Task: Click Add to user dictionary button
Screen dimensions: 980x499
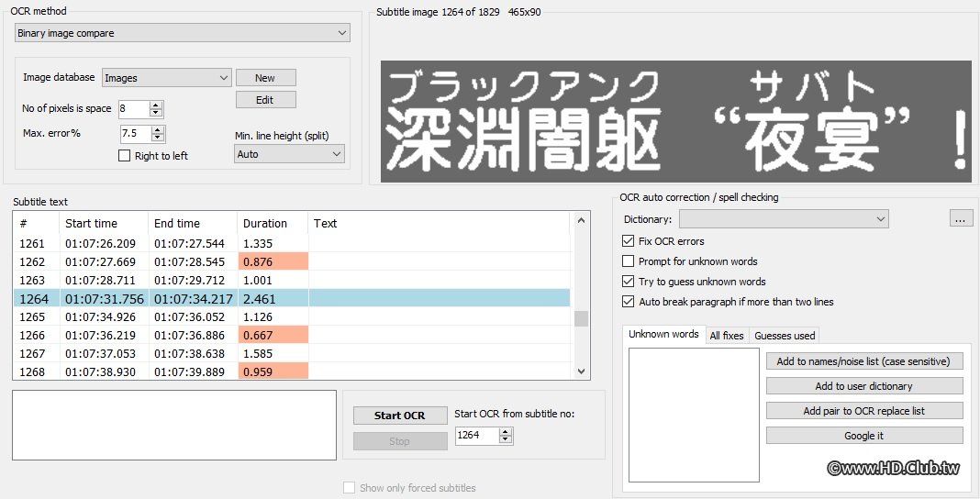Action: point(864,386)
